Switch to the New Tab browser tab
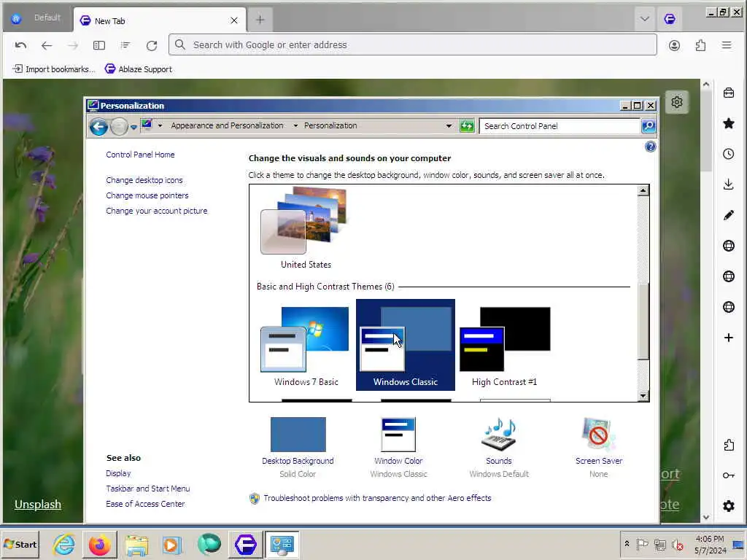747x560 pixels. pos(160,20)
